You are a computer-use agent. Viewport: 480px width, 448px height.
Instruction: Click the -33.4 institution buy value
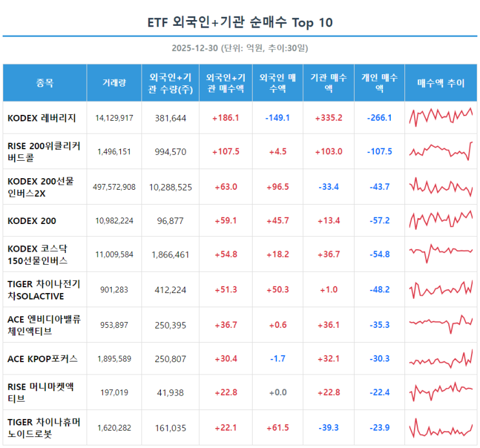(329, 187)
